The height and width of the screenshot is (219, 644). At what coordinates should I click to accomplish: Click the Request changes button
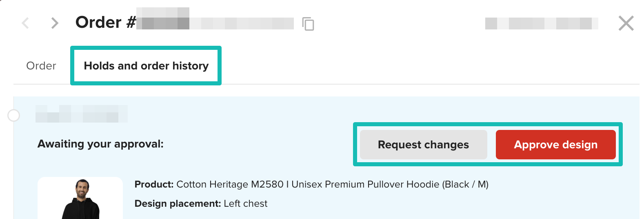pyautogui.click(x=423, y=145)
